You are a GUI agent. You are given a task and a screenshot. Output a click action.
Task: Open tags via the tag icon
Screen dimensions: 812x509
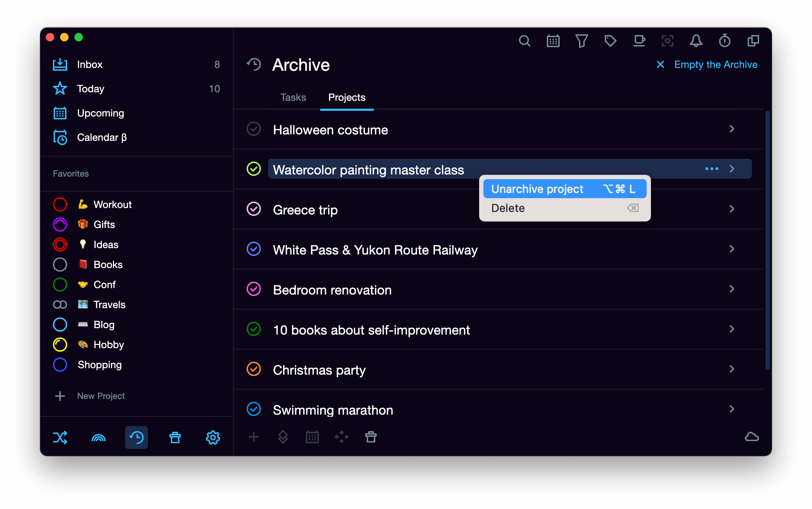pos(610,41)
